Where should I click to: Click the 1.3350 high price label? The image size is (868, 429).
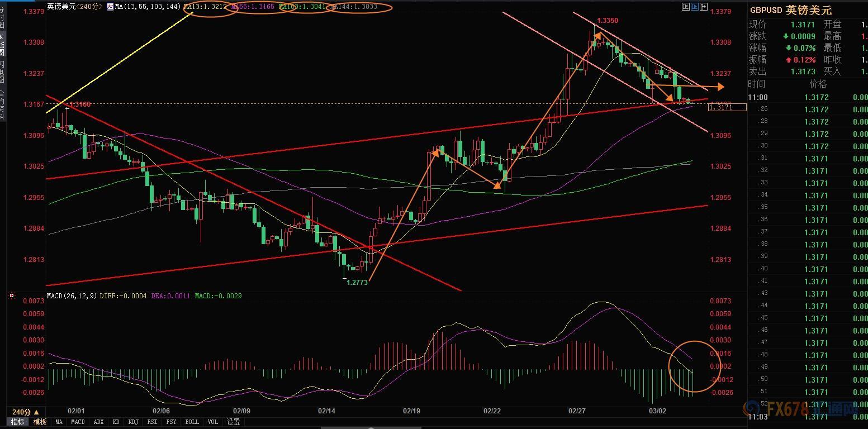(608, 21)
